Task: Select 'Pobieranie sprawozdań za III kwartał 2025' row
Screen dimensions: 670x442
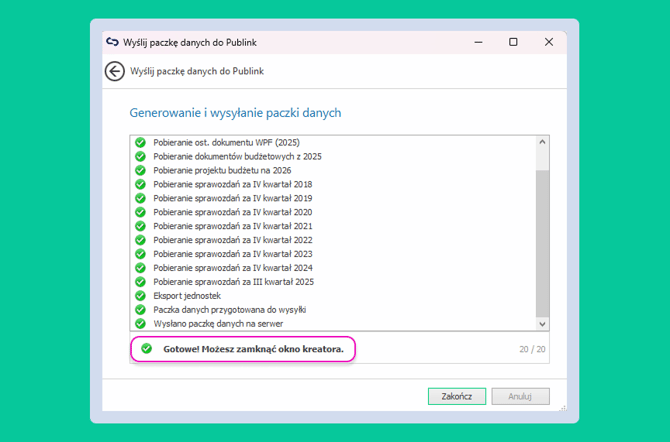Action: [x=233, y=282]
